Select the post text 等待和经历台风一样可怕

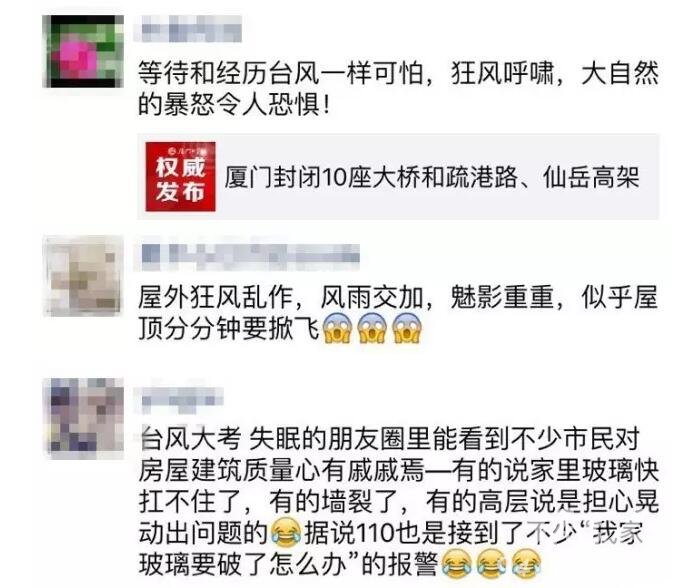tap(280, 73)
